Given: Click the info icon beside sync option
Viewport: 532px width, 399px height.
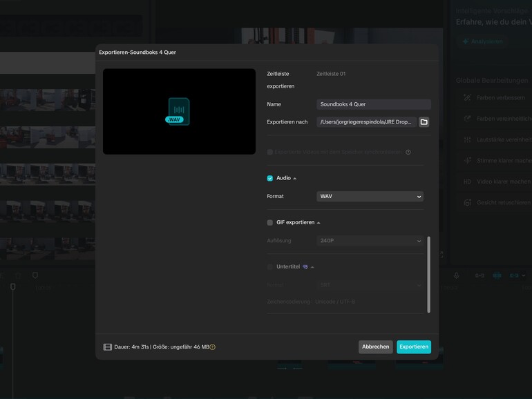Looking at the screenshot, I should pos(408,152).
